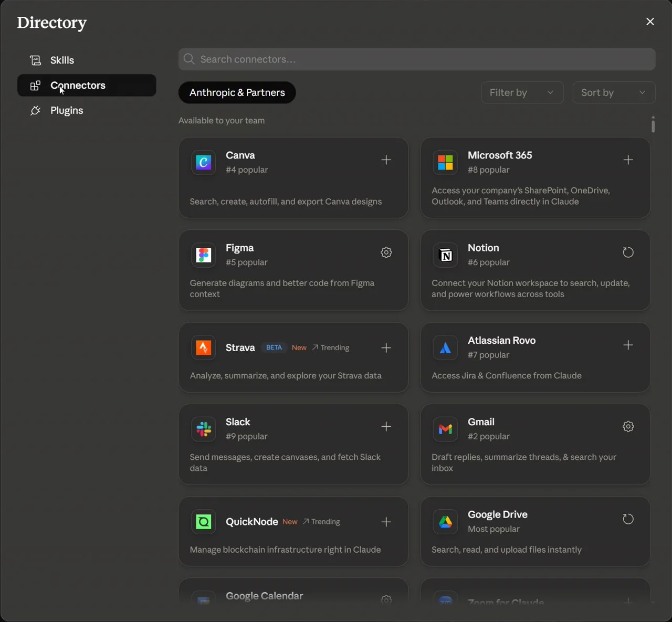Click the Google Drive refresh icon
The height and width of the screenshot is (622, 672).
click(628, 519)
